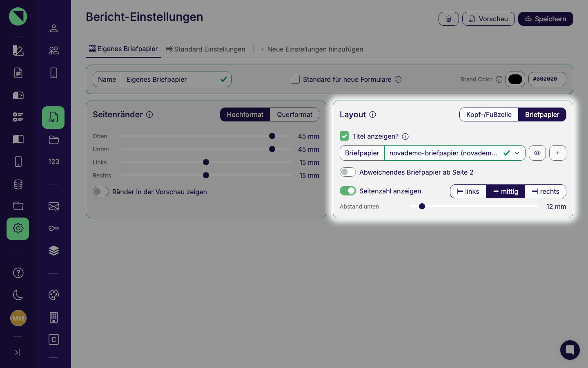Click the Name input field

point(176,79)
